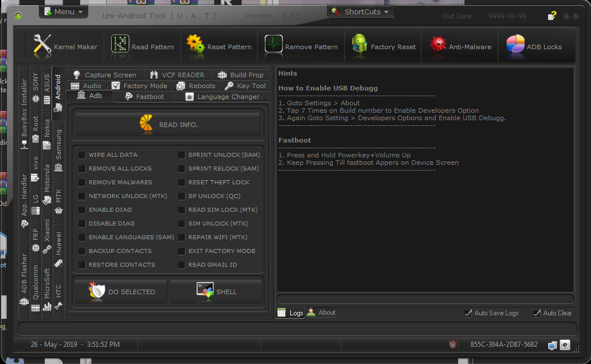
Task: Click the READ INFO. button
Action: [x=168, y=124]
